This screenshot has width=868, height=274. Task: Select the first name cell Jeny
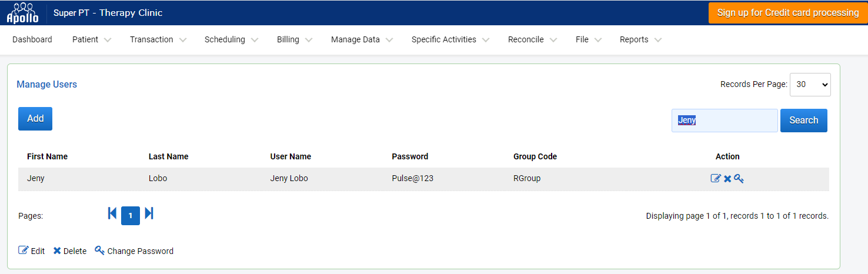click(x=36, y=178)
